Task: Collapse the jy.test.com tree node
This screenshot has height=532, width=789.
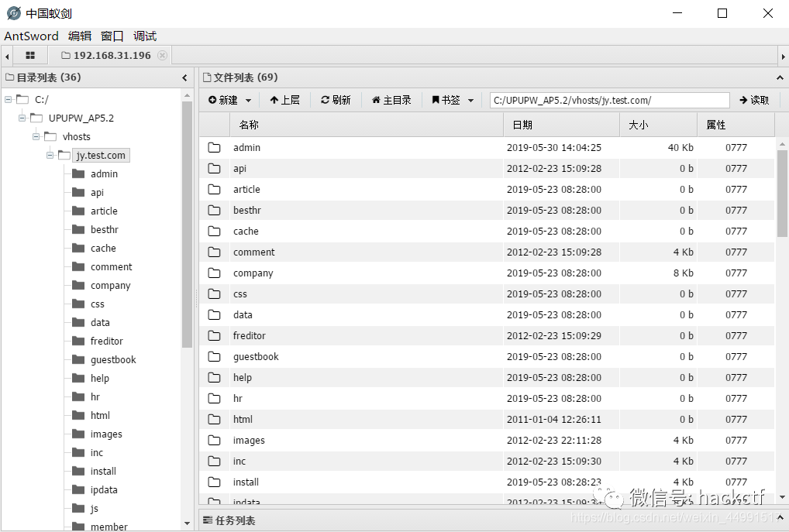Action: 50,156
